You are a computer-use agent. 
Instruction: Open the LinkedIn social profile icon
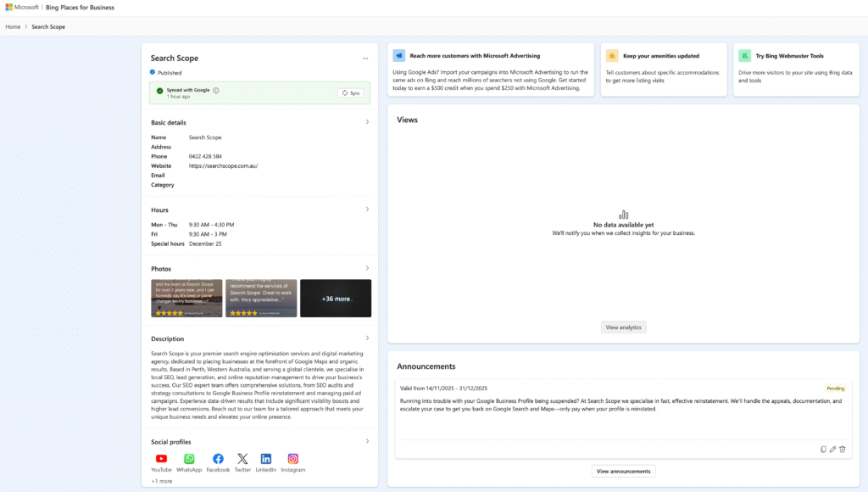(x=267, y=458)
